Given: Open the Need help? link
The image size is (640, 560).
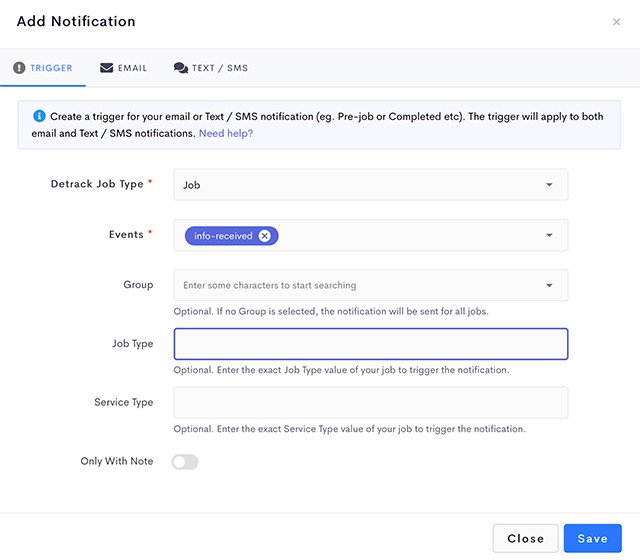Looking at the screenshot, I should [226, 133].
